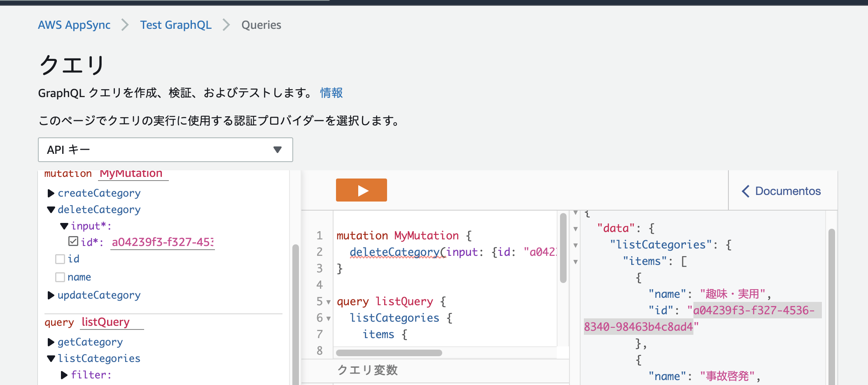The width and height of the screenshot is (868, 385).
Task: Click the editor vertical scrollbar
Action: pyautogui.click(x=563, y=248)
